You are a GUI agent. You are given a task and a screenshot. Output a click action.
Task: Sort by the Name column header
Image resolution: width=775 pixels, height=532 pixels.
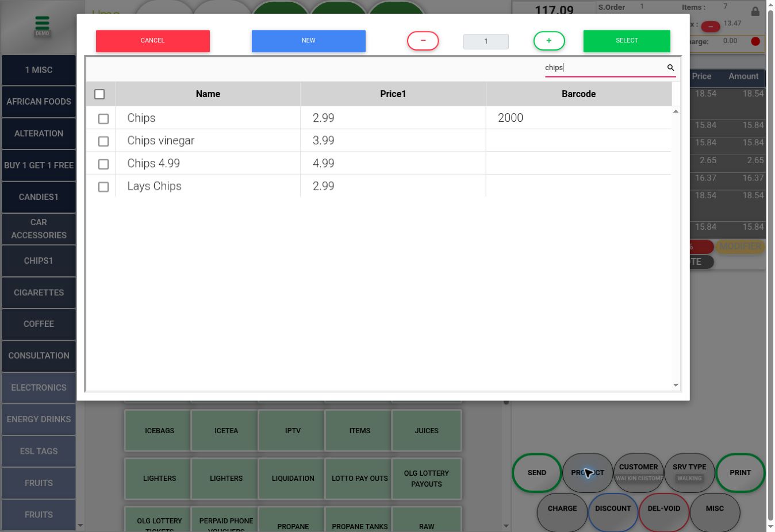[x=208, y=94]
